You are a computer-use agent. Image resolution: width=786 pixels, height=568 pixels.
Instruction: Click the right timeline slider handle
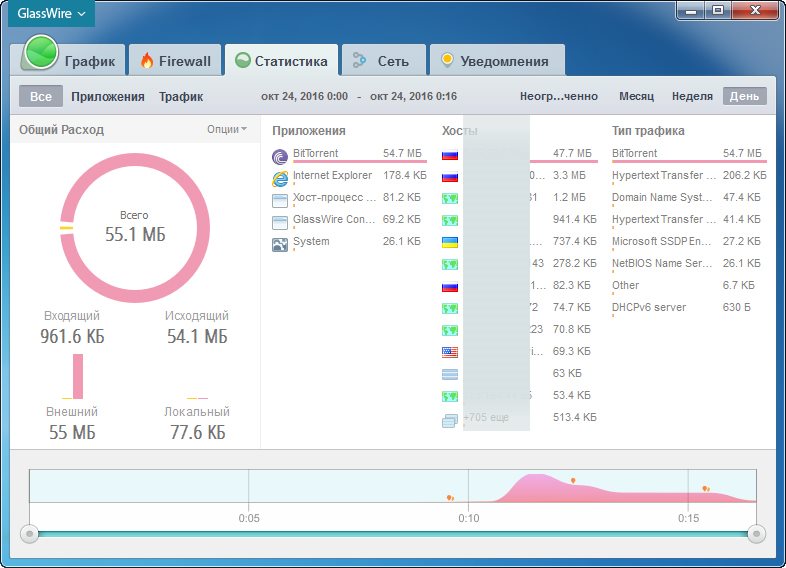pos(756,534)
